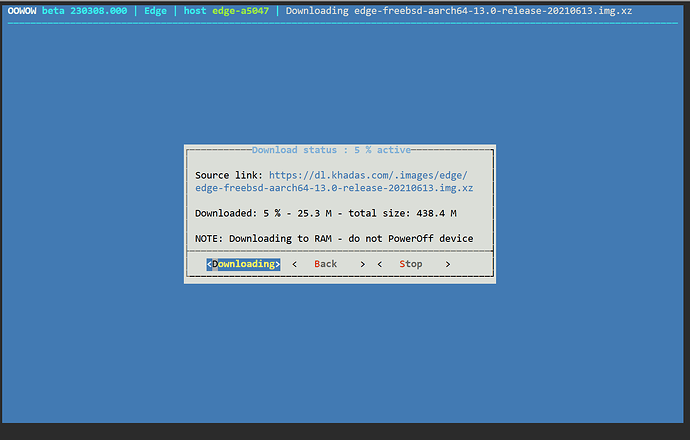The width and height of the screenshot is (690, 440).
Task: Stop the download with Stop button
Action: tap(414, 264)
